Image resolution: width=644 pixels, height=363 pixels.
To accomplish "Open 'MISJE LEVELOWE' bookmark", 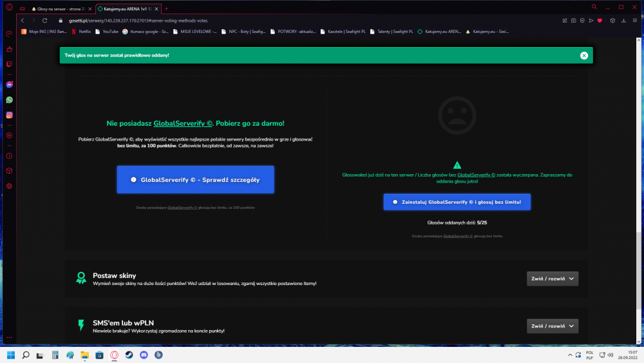I will 194,32.
